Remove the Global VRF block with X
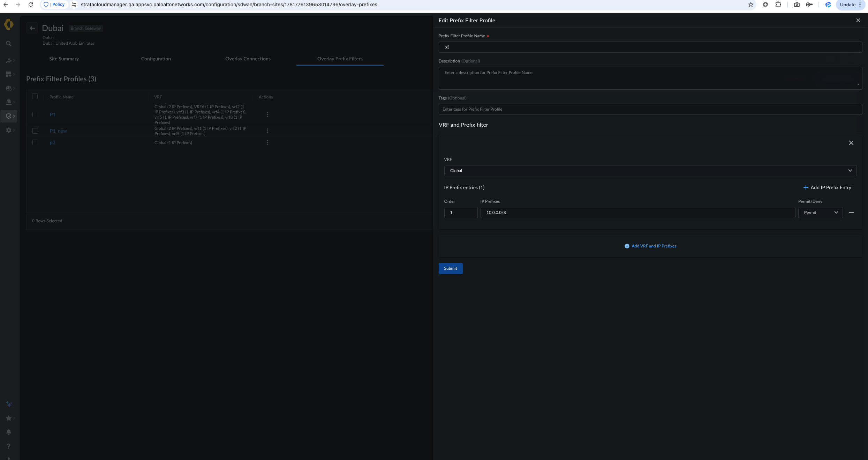 pos(851,143)
